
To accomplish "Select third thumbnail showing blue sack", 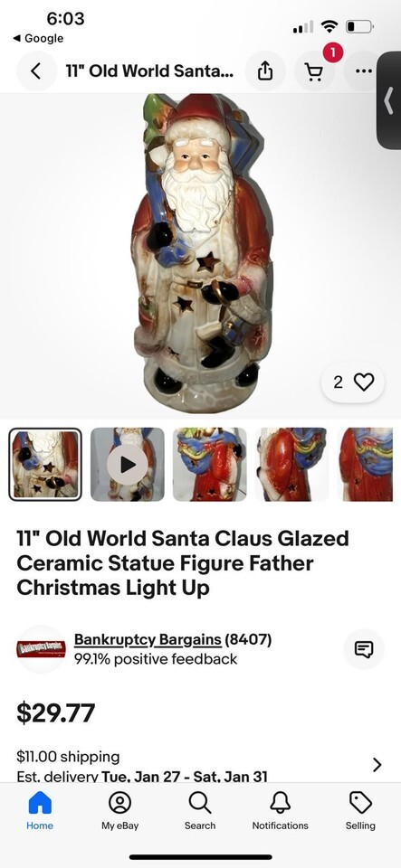I will [209, 465].
